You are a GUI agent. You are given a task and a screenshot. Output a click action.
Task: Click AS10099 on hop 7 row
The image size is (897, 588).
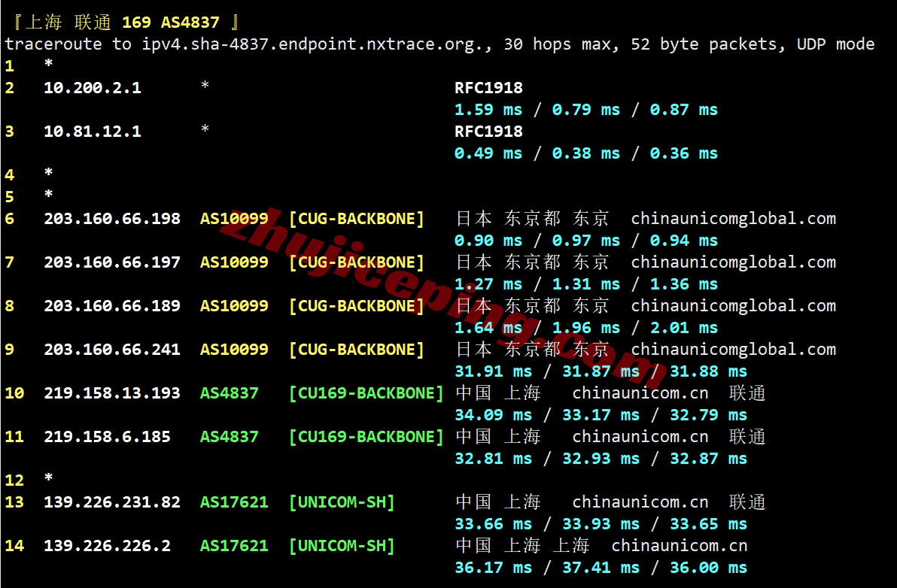(x=234, y=262)
